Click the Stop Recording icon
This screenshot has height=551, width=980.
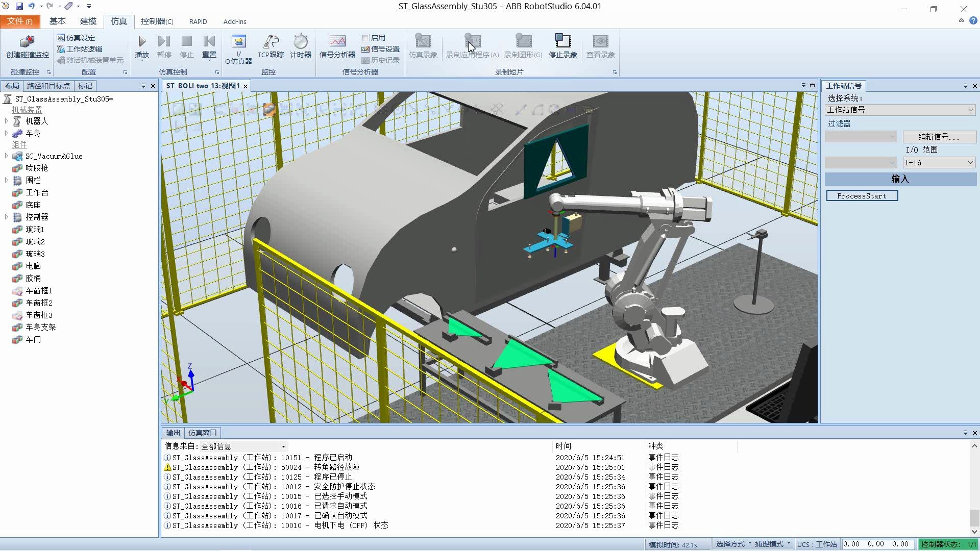pos(562,42)
